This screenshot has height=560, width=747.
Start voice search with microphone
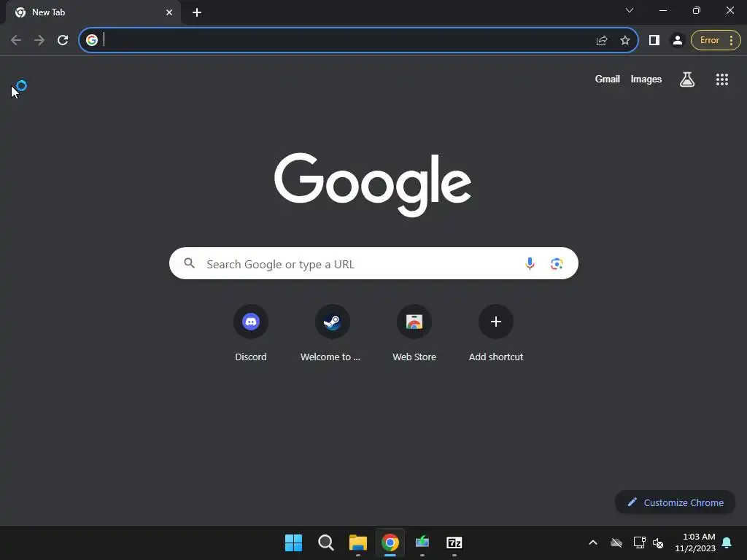(530, 263)
